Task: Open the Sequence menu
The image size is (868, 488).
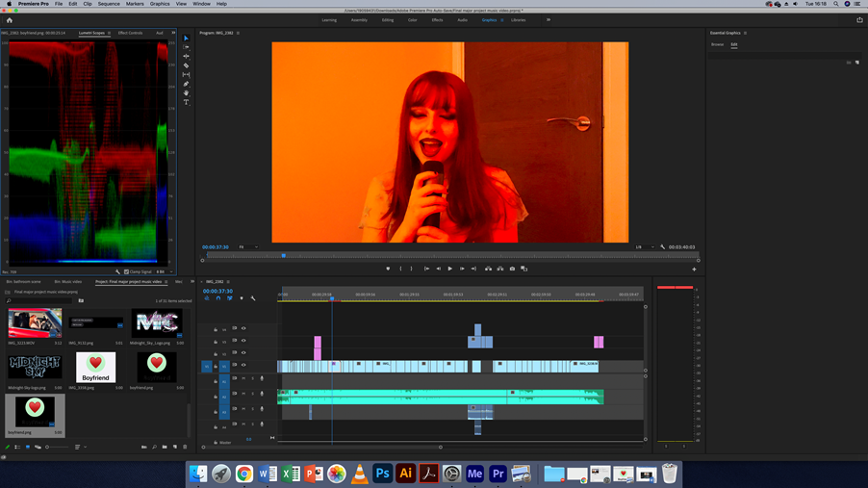Action: coord(109,4)
